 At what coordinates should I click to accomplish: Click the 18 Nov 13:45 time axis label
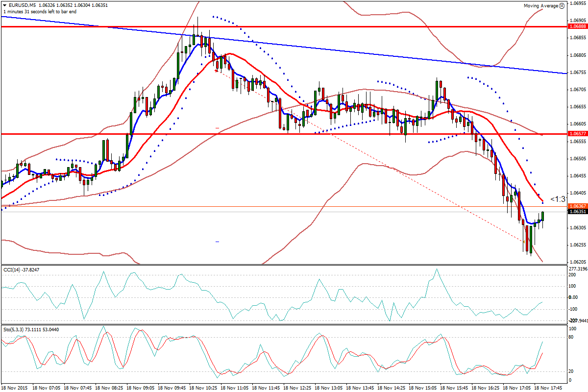(360, 387)
